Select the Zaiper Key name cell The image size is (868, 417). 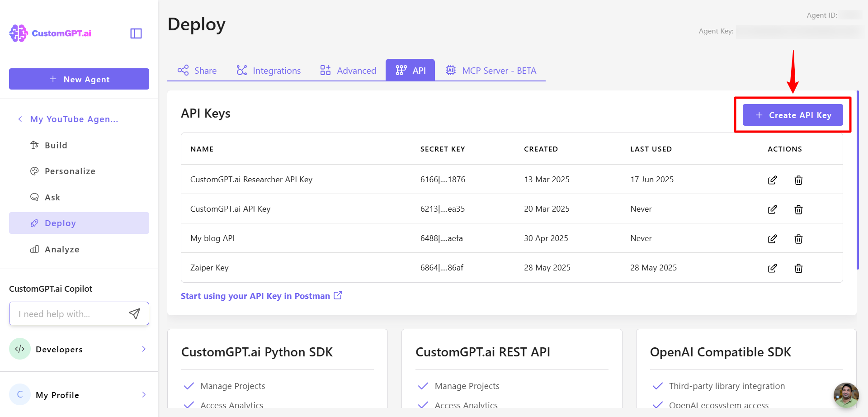(x=209, y=268)
